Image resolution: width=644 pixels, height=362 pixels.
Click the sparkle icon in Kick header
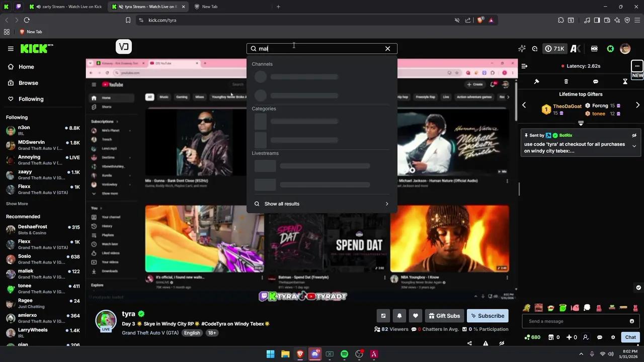(x=522, y=49)
